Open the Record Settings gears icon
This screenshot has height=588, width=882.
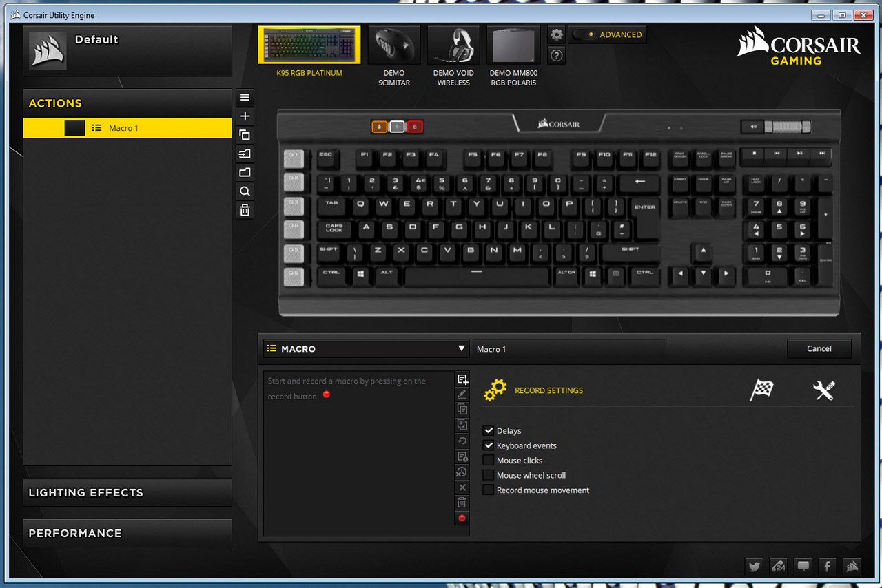coord(495,390)
